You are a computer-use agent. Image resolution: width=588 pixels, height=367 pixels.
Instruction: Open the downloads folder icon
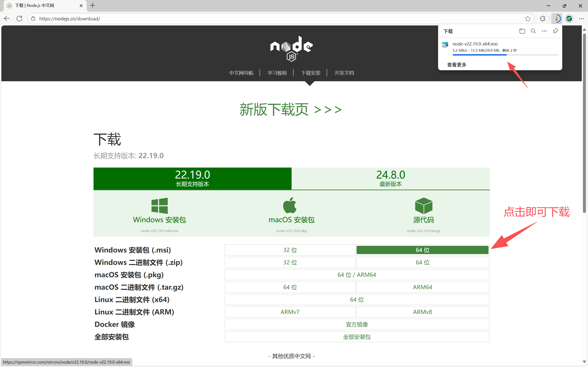coord(522,31)
